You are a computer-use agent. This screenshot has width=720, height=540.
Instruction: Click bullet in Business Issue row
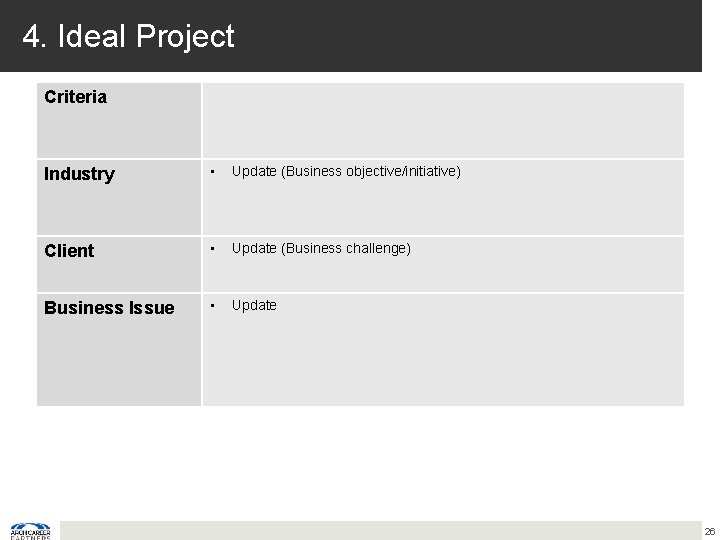213,305
